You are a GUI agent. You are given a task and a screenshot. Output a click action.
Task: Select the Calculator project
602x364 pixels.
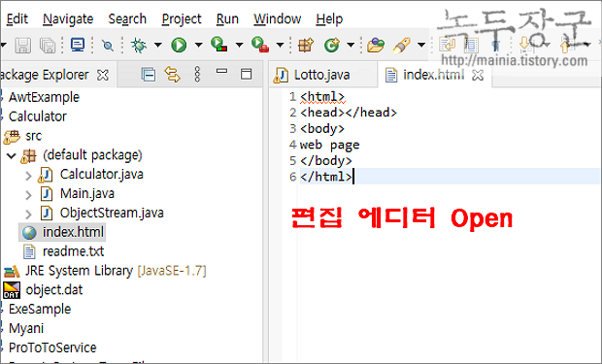(x=38, y=116)
